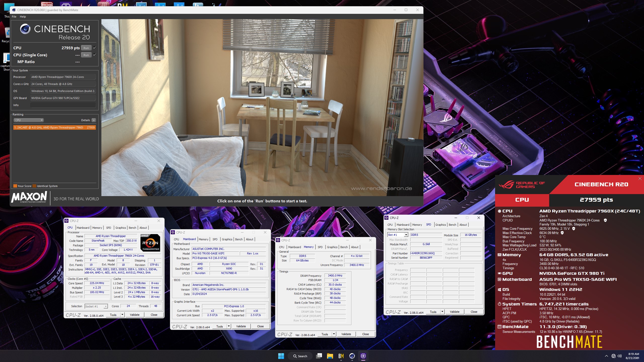Toggle the CPU test checkbox
Image resolution: width=644 pixels, height=362 pixels.
point(95,48)
